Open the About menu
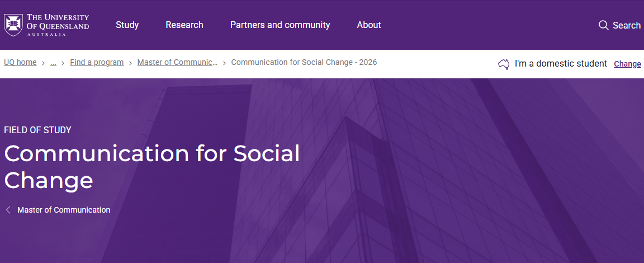 369,25
